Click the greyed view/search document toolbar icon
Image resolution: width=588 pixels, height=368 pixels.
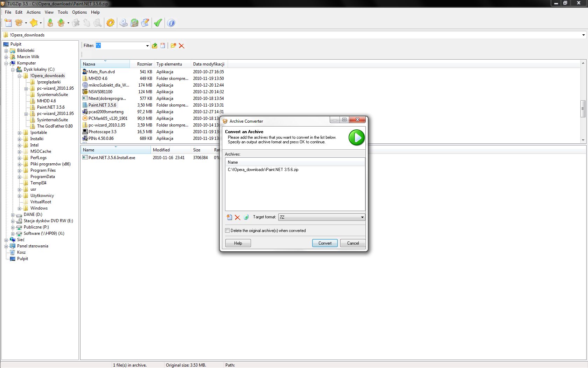click(x=98, y=23)
